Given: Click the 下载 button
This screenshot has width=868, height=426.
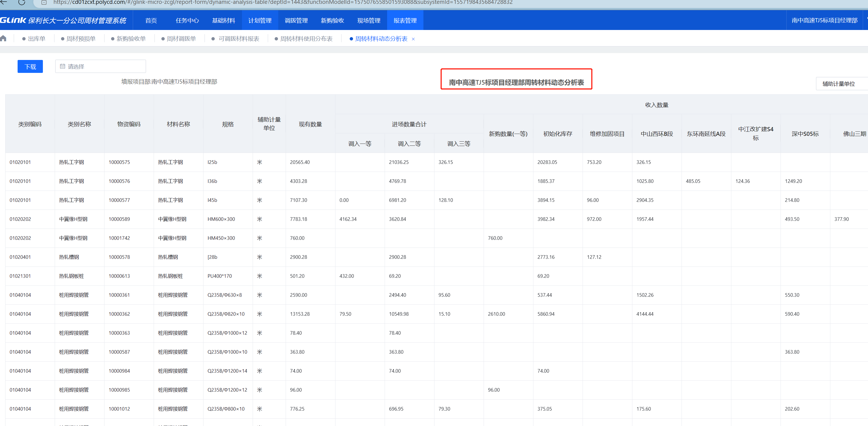Looking at the screenshot, I should (x=30, y=66).
